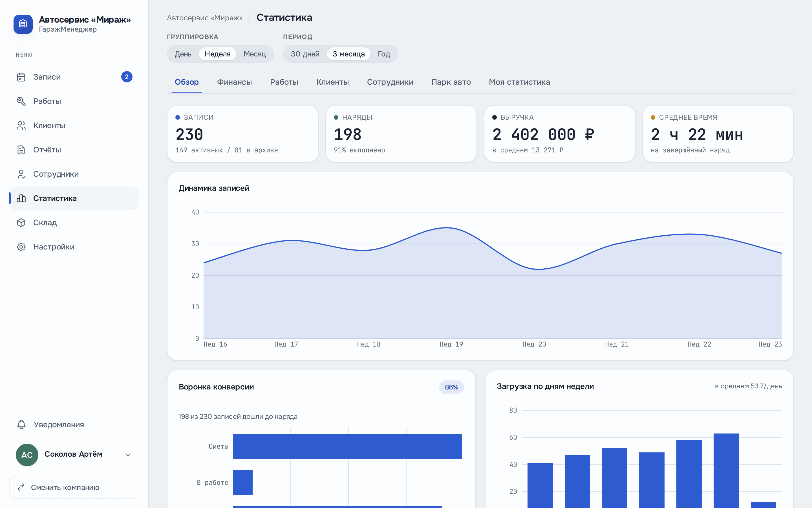
Task: Click the bar chart icon for Статистика
Action: point(21,198)
